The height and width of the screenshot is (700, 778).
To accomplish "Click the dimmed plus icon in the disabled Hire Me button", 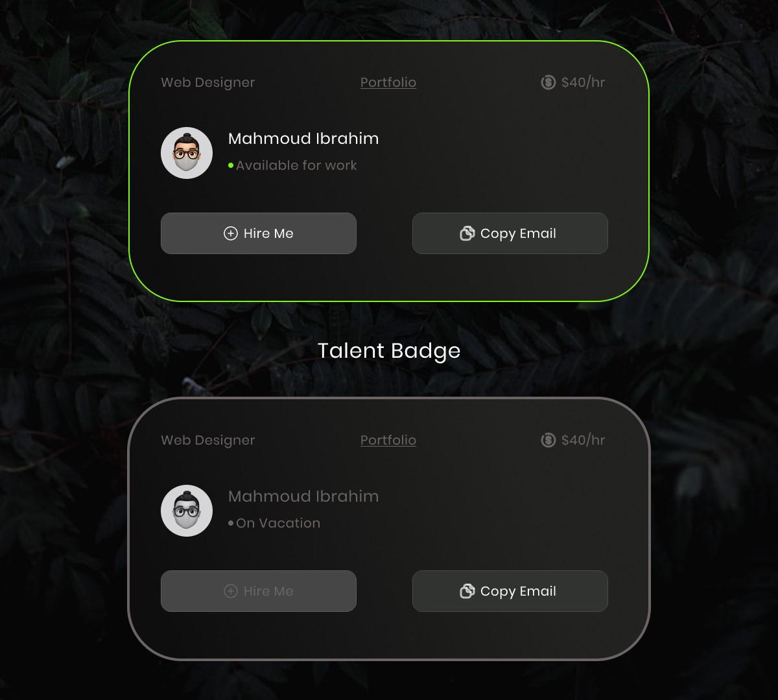I will pos(231,591).
